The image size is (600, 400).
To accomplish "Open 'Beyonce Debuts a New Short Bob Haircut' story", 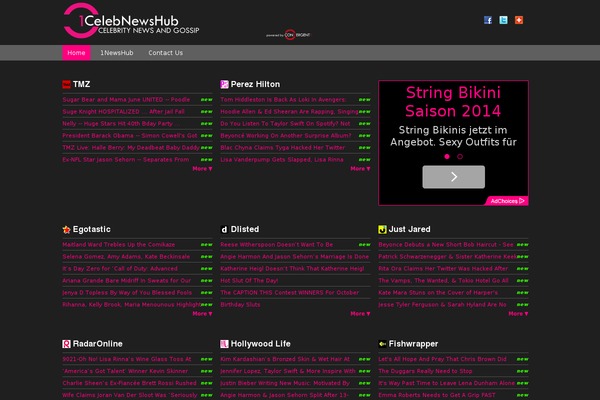I will click(446, 245).
